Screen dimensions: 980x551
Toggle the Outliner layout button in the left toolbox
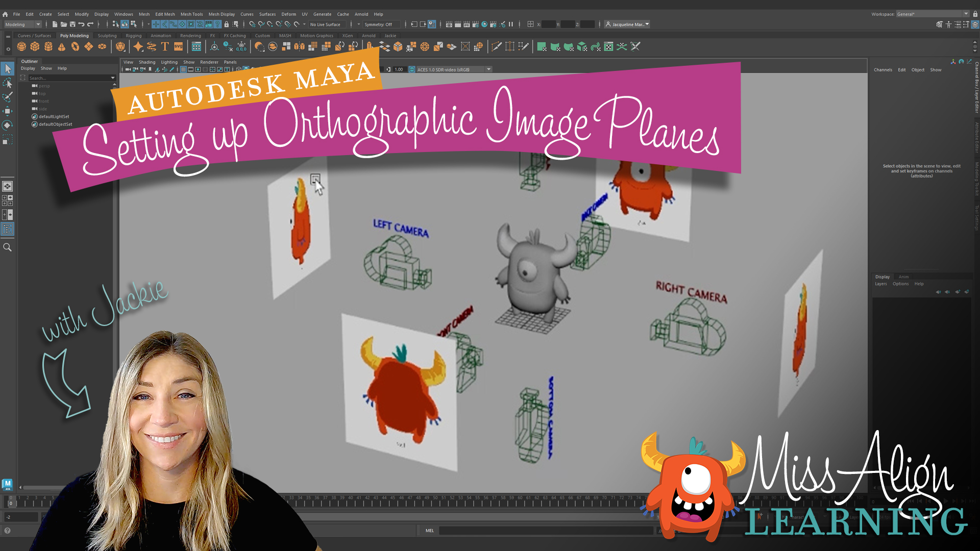(8, 229)
